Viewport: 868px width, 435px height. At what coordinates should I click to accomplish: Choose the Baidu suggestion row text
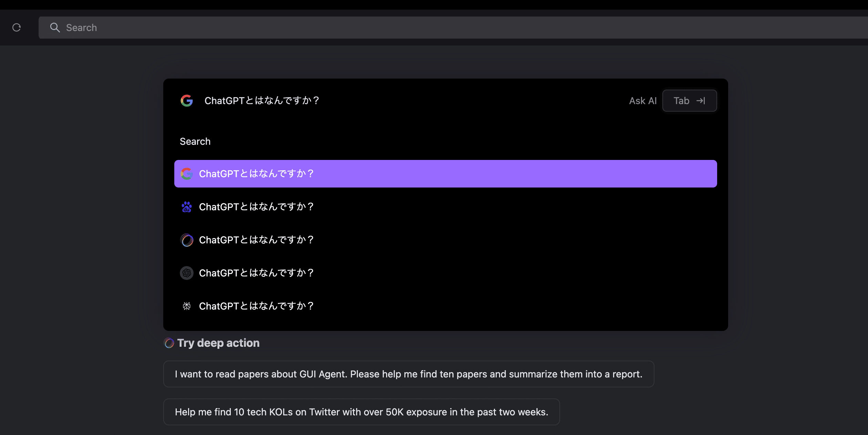(x=256, y=207)
